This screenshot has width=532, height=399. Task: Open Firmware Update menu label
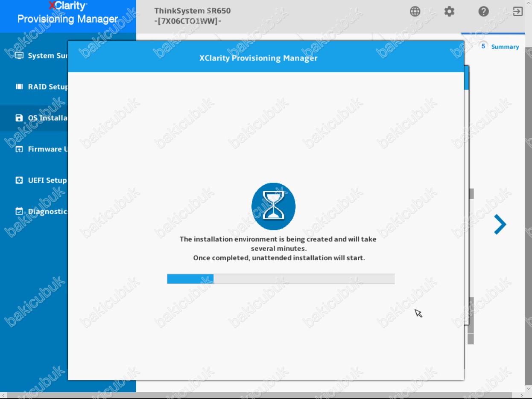point(47,149)
